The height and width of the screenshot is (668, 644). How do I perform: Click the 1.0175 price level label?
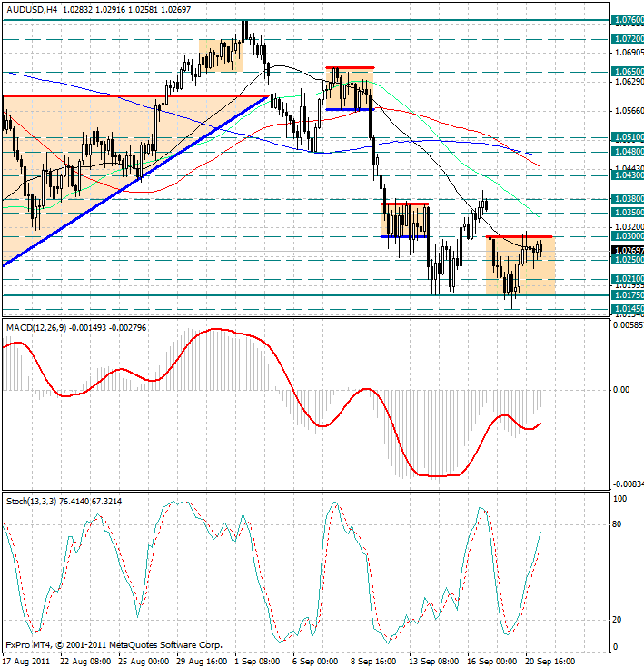628,294
